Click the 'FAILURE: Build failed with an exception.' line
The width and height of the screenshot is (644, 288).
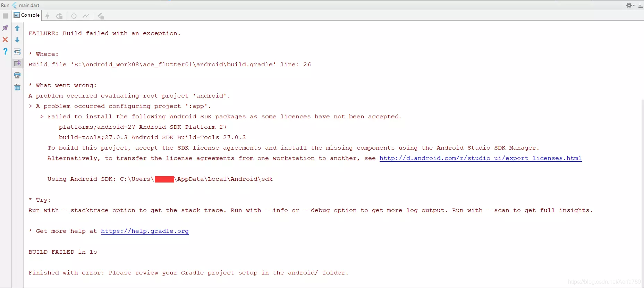[x=104, y=33]
